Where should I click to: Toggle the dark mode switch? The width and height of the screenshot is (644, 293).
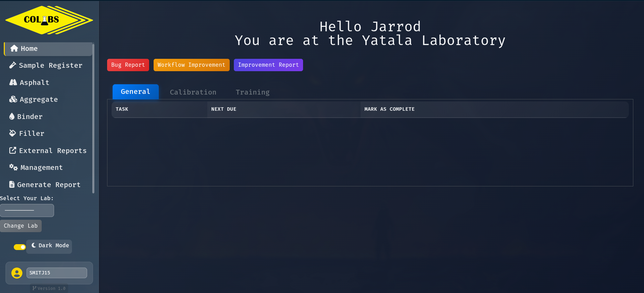coord(20,247)
